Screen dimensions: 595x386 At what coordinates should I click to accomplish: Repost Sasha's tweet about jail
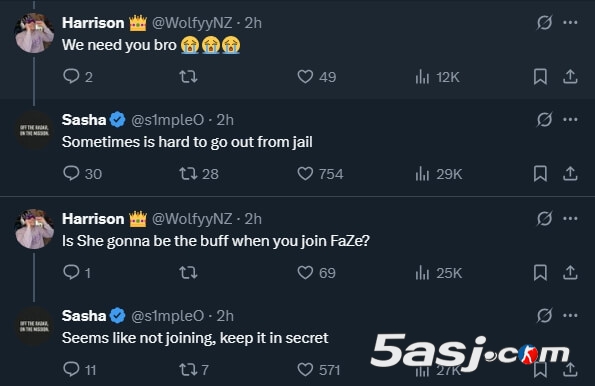click(x=198, y=174)
